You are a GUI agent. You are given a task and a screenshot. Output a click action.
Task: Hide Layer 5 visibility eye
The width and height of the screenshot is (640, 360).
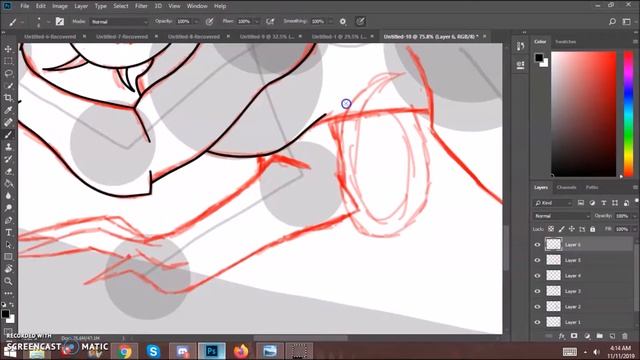click(x=537, y=260)
